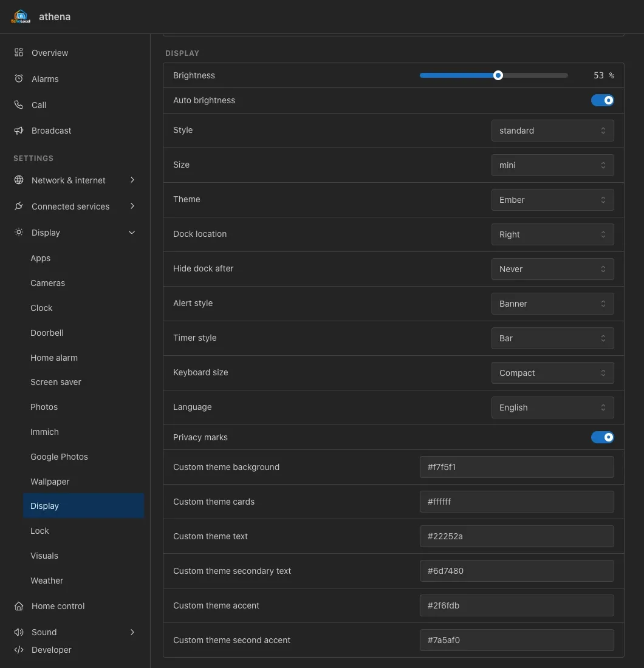Viewport: 644px width, 668px height.
Task: Open the Cameras display settings
Action: [48, 283]
